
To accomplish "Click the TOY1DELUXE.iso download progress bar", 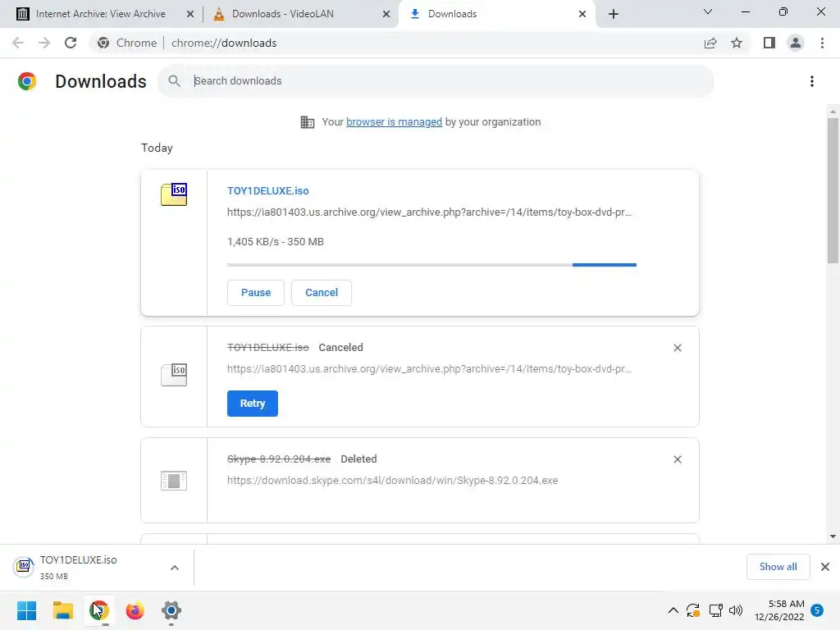I will click(x=431, y=265).
